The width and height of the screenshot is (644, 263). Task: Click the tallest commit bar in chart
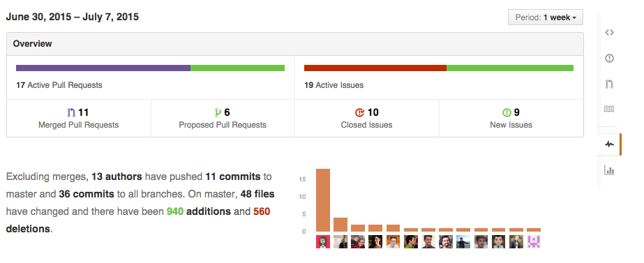pyautogui.click(x=323, y=200)
